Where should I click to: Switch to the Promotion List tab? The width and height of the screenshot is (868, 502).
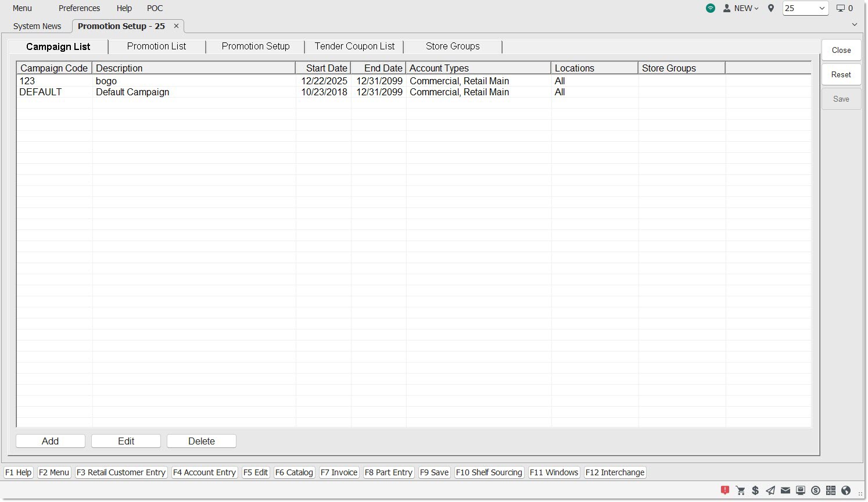coord(156,46)
